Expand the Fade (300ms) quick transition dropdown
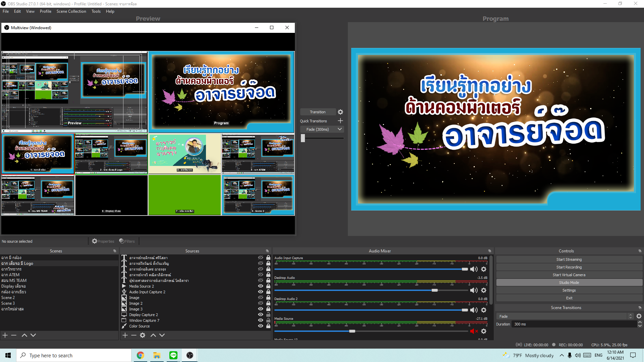 340,129
